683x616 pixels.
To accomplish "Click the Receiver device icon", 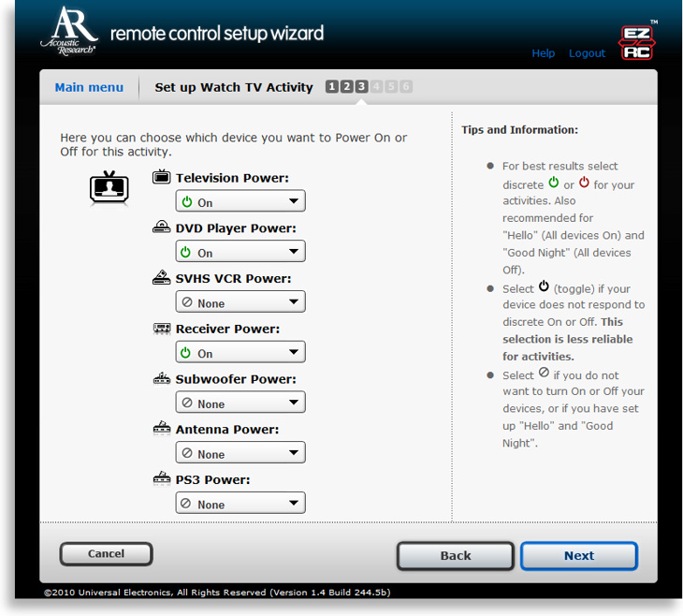I will (161, 329).
